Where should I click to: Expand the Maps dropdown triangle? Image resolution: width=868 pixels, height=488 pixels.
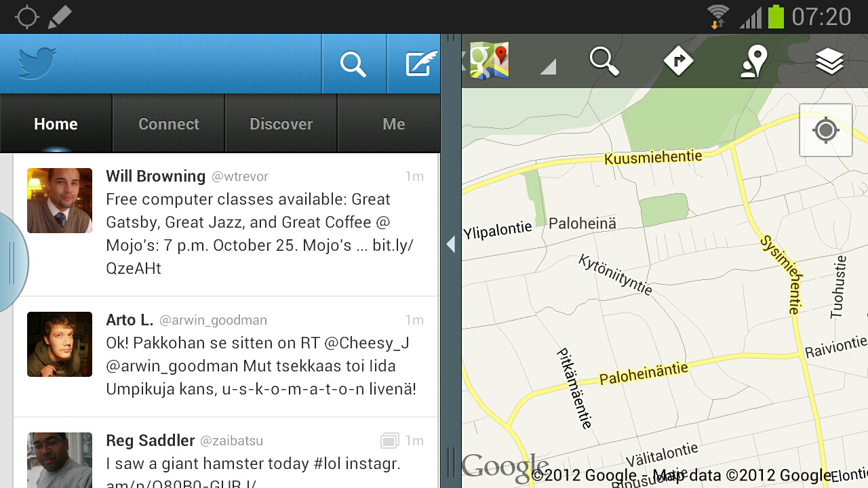548,66
